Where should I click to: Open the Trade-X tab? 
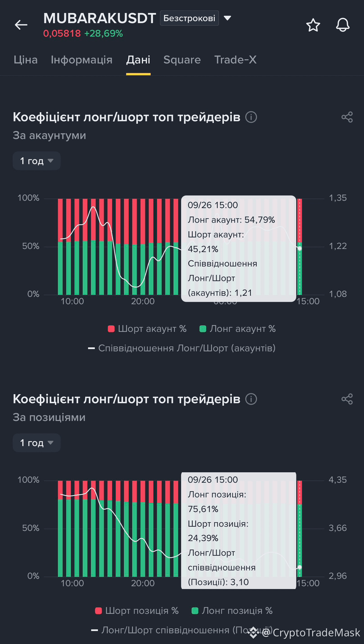pyautogui.click(x=235, y=60)
